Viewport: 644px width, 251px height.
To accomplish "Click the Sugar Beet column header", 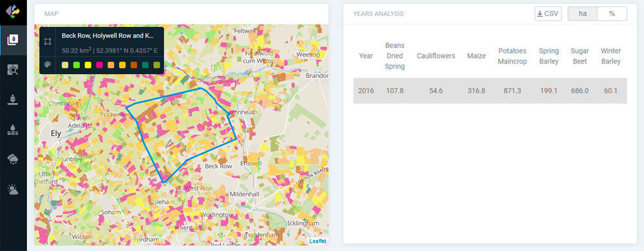I will 580,56.
